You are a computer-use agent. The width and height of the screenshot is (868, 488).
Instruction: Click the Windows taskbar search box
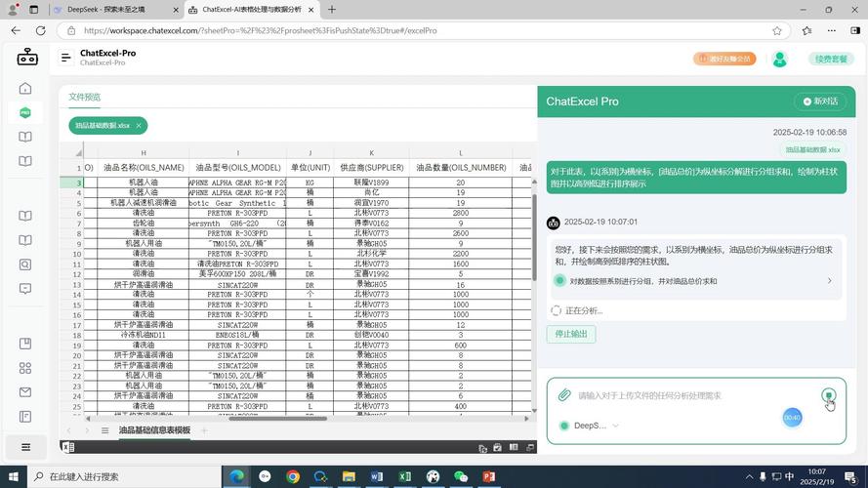coord(124,476)
